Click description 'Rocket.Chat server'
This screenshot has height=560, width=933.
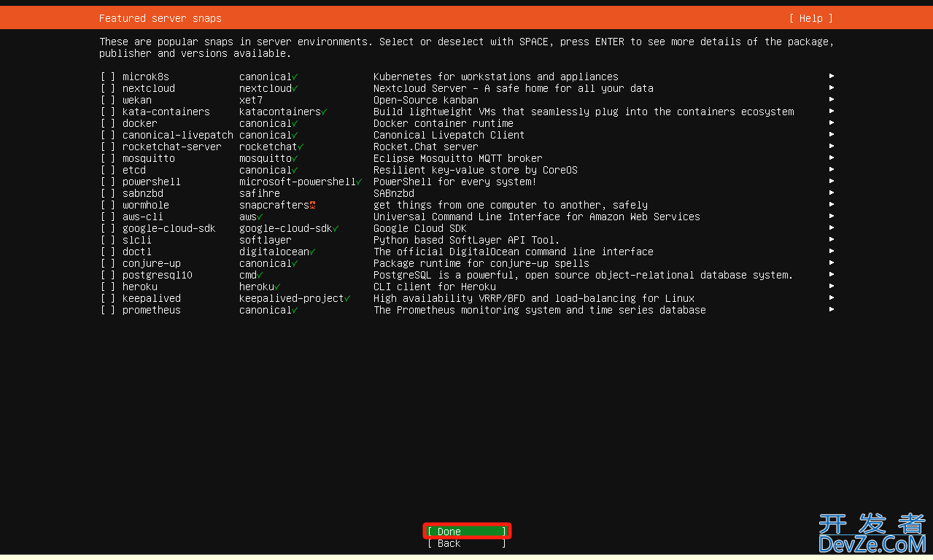[x=426, y=147]
